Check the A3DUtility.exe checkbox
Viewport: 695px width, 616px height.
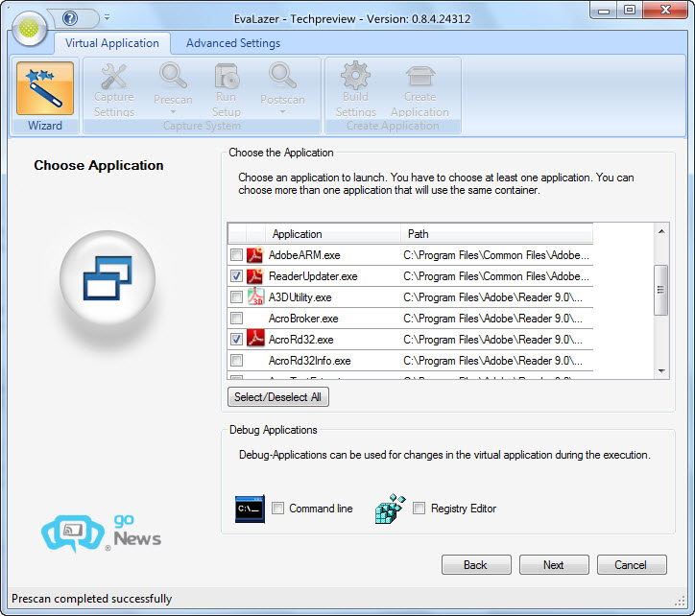[237, 297]
